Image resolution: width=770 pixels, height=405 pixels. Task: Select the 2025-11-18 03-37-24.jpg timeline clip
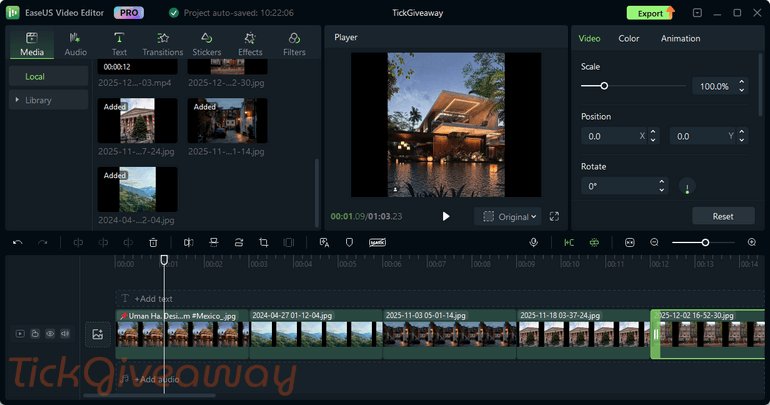(x=583, y=334)
